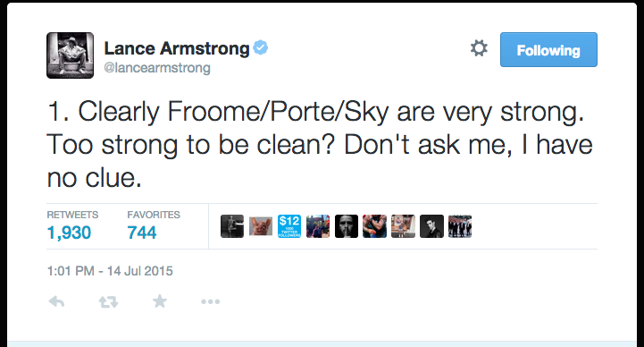The height and width of the screenshot is (347, 644).
Task: Click the Lance Armstrong display name
Action: pos(177,48)
